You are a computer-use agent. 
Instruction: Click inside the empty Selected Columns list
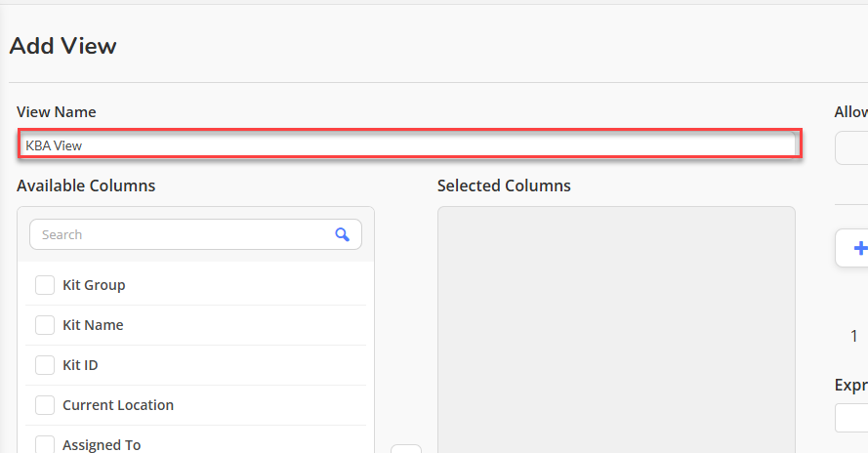(616, 330)
